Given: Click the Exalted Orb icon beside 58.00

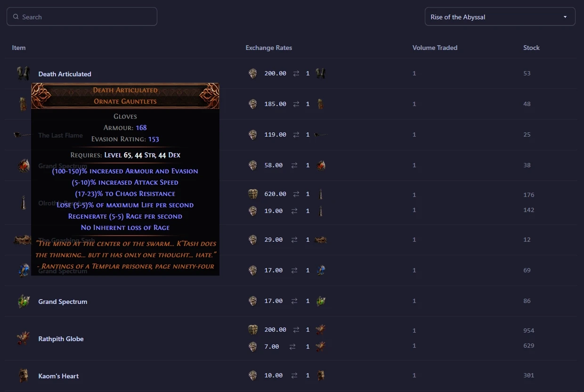Looking at the screenshot, I should (253, 165).
